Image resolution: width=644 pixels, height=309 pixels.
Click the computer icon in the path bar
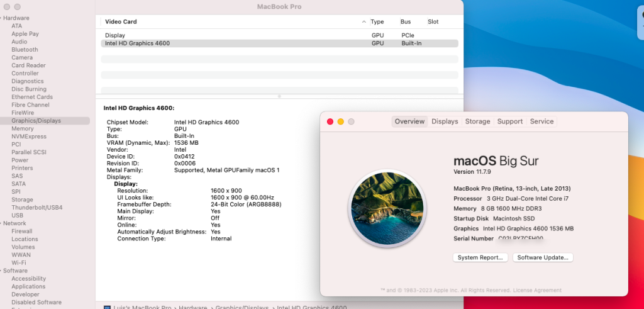(x=107, y=308)
